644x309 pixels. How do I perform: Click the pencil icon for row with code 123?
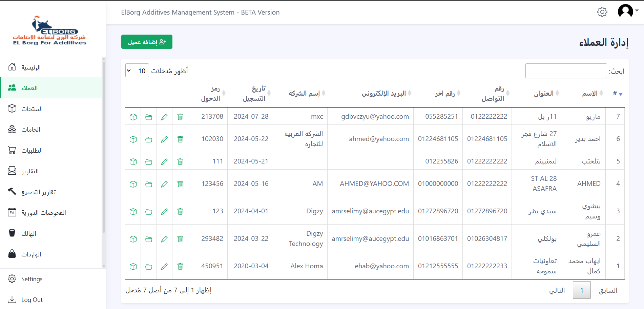[164, 212]
